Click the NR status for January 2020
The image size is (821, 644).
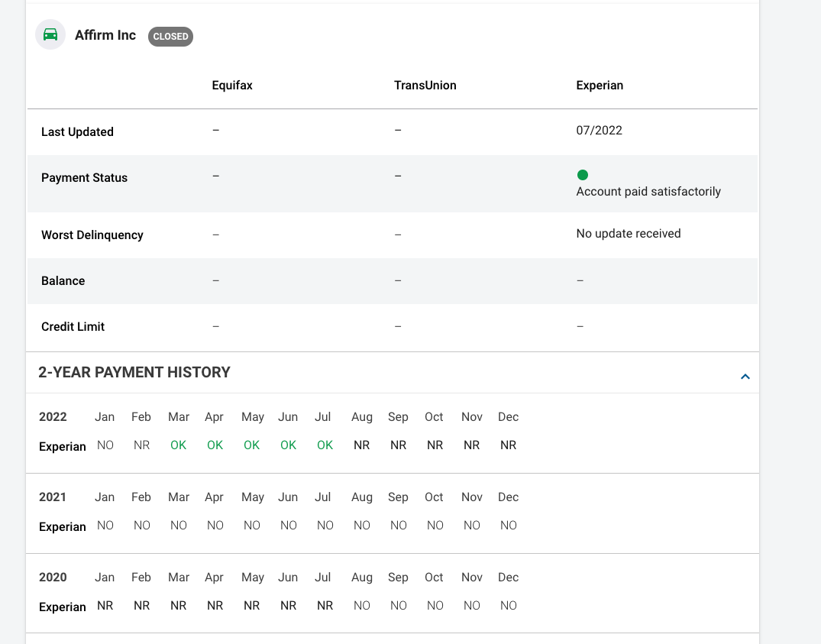(105, 605)
